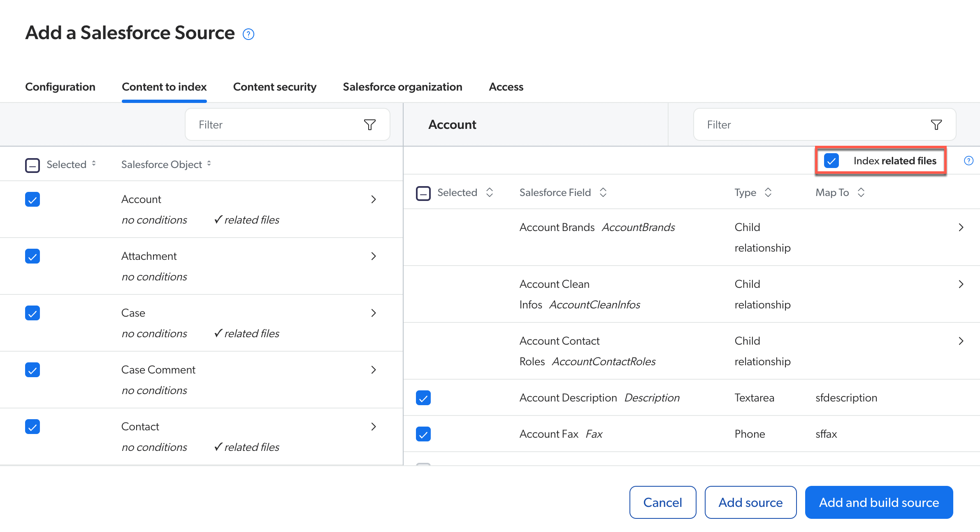980x532 pixels.
Task: Open the Access tab
Action: pyautogui.click(x=506, y=87)
